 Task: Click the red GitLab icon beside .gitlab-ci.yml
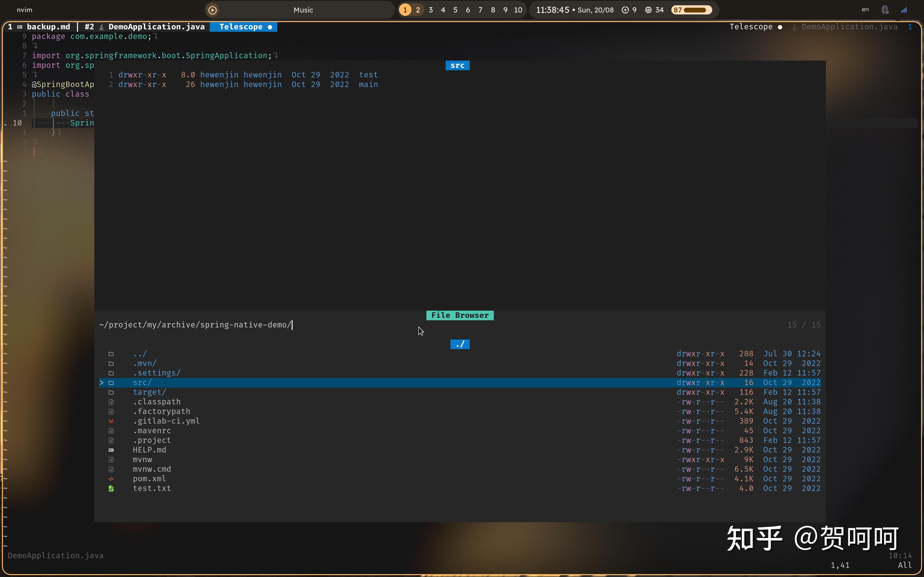[111, 421]
